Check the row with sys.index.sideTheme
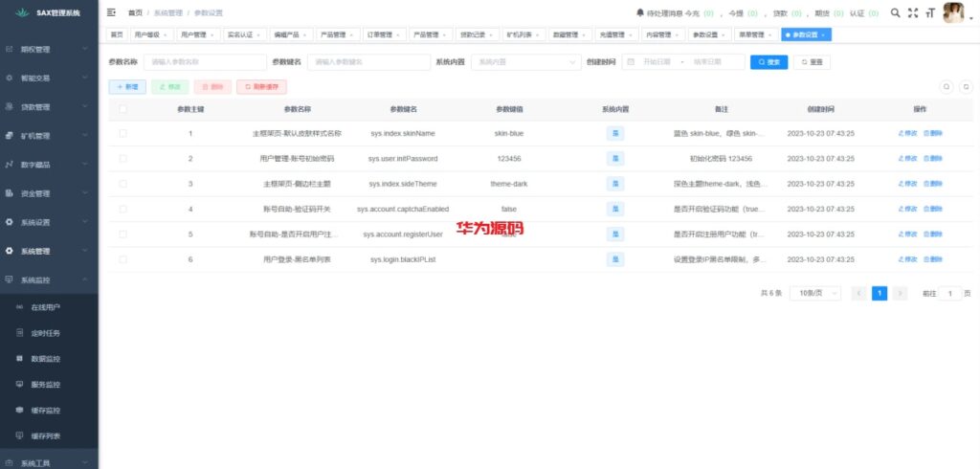The height and width of the screenshot is (469, 980). click(x=122, y=183)
